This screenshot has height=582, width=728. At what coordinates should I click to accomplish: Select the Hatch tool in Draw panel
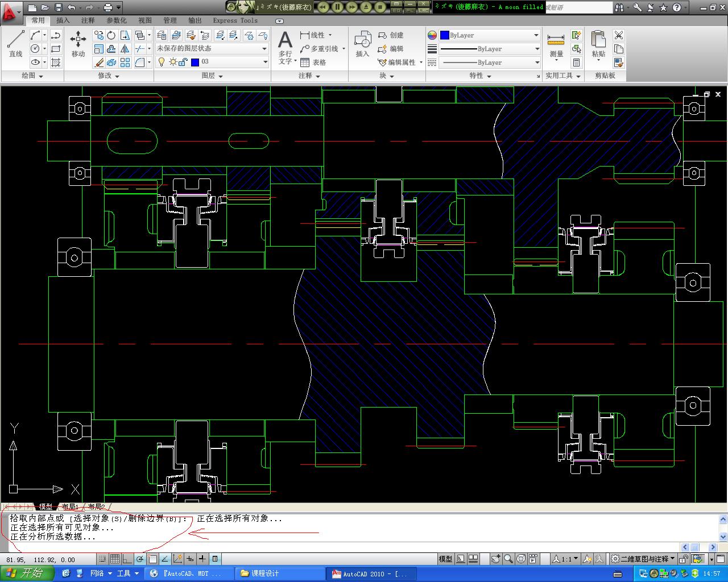(56, 63)
